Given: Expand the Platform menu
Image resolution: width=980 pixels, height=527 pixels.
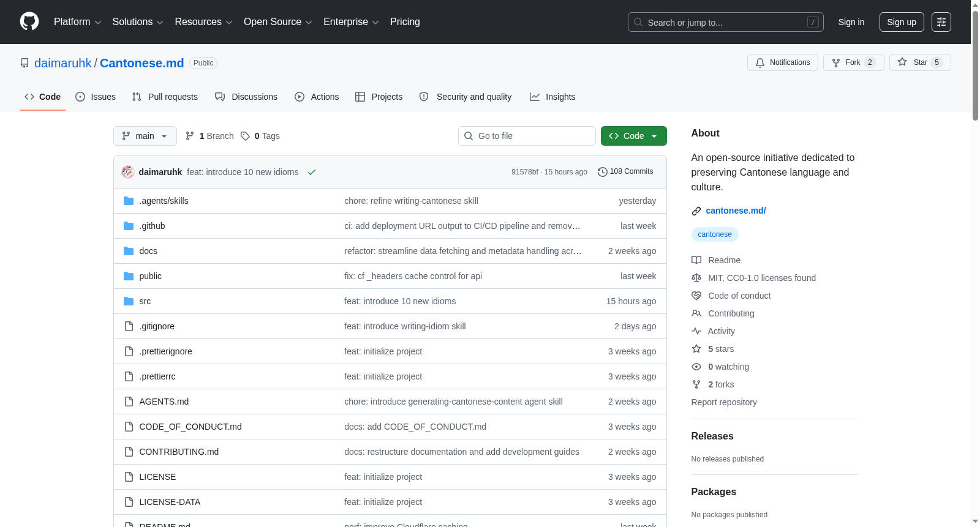Looking at the screenshot, I should click(x=78, y=22).
